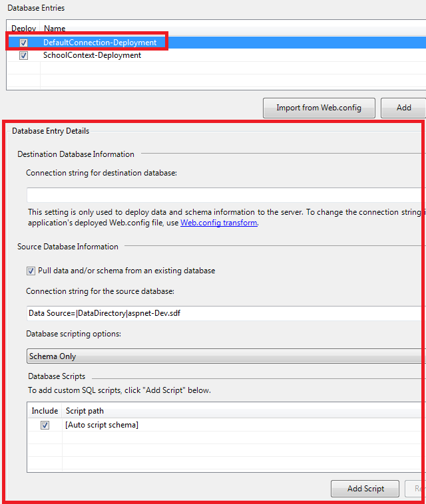Viewport: 426px width, 504px height.
Task: Select the SchoolContext-Deployment row
Action: (217, 55)
